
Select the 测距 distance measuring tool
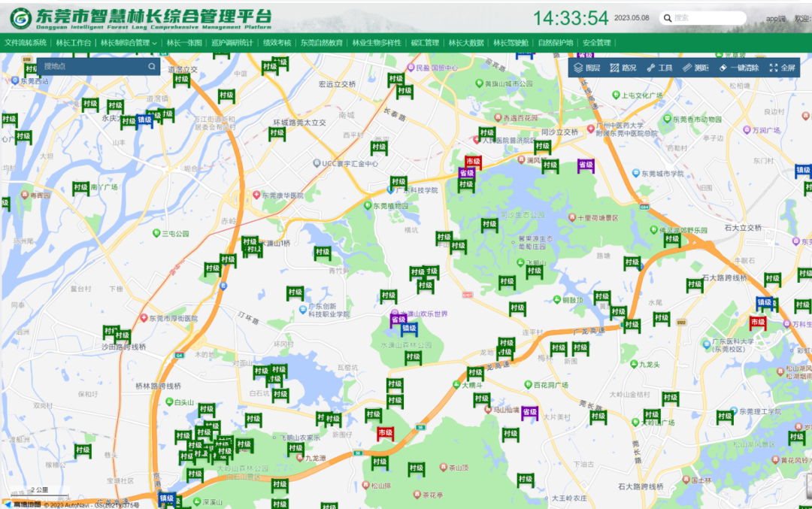[x=695, y=68]
